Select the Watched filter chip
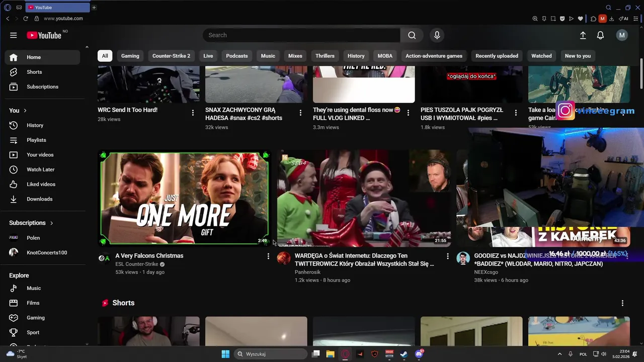The image size is (644, 362). pos(542,56)
